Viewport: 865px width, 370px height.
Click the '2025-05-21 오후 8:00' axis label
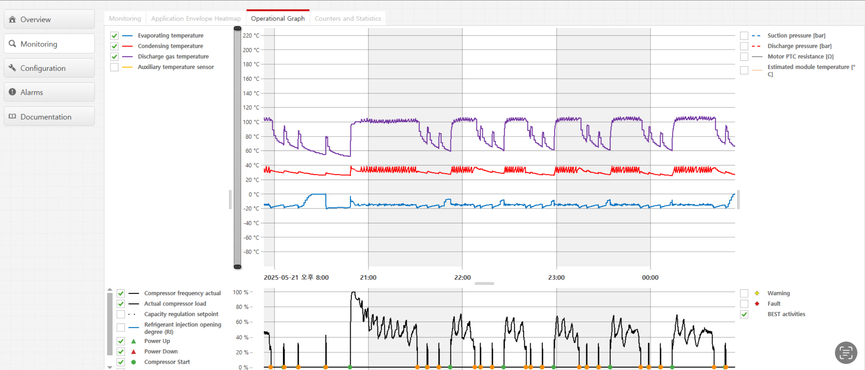coord(296,277)
